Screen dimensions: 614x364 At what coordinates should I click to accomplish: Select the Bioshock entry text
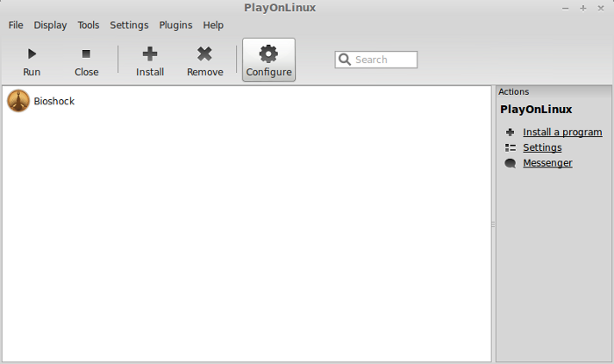coord(54,101)
